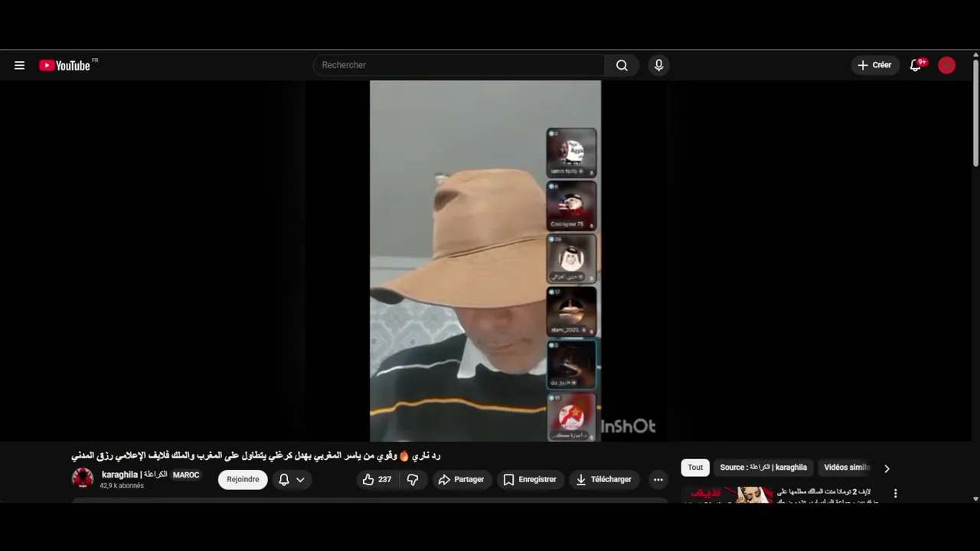Show more filter chips with right chevron

point(887,468)
